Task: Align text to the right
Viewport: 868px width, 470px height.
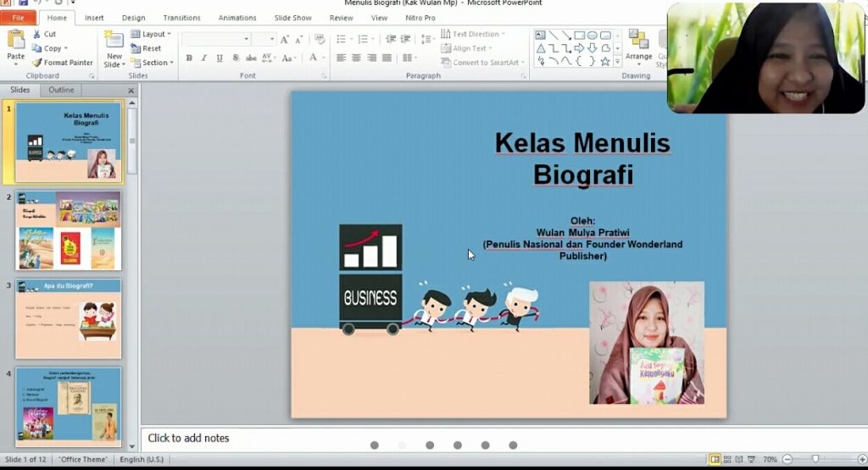Action: [371, 58]
